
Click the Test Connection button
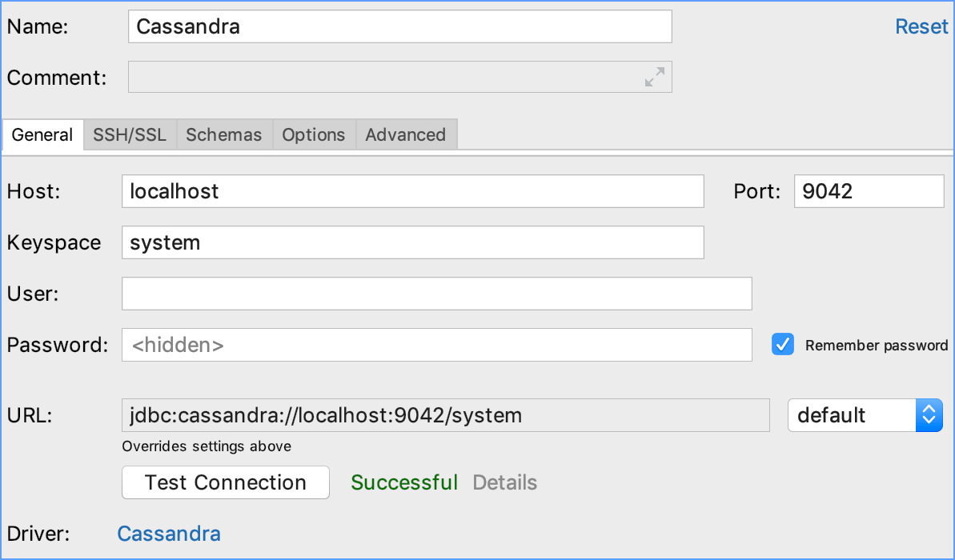(x=226, y=482)
